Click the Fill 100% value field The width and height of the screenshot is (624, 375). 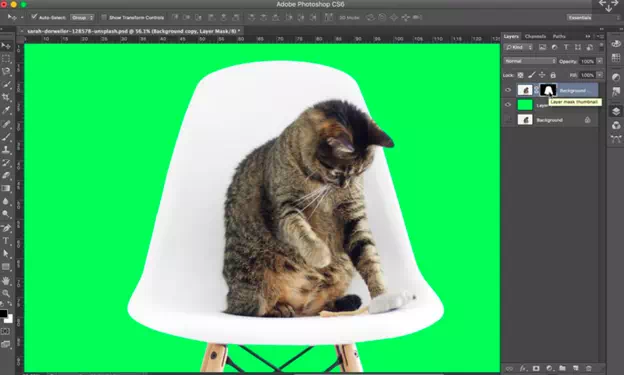[587, 75]
